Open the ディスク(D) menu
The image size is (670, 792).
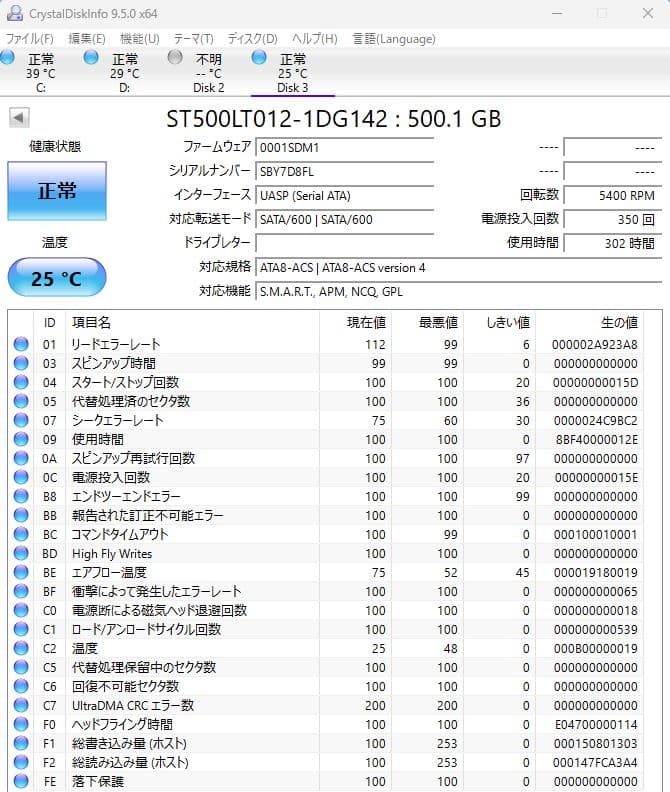[x=252, y=39]
